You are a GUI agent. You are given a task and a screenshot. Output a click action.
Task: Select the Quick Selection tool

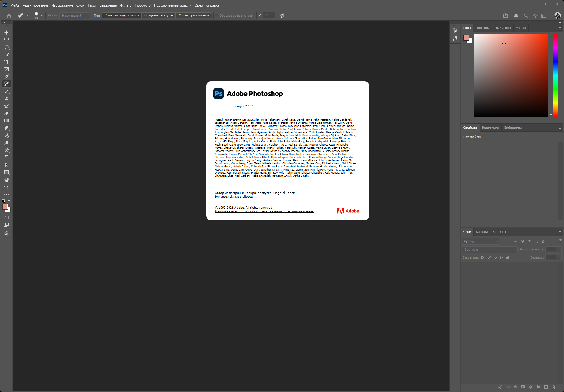point(7,55)
